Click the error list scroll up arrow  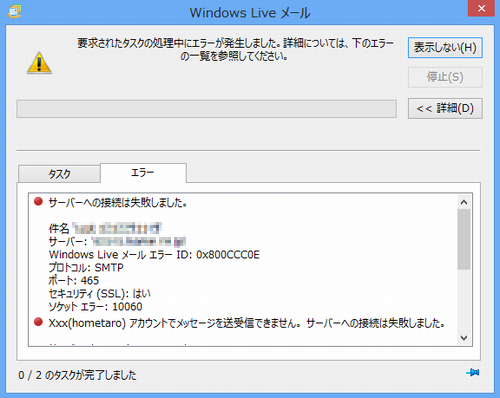pos(464,202)
